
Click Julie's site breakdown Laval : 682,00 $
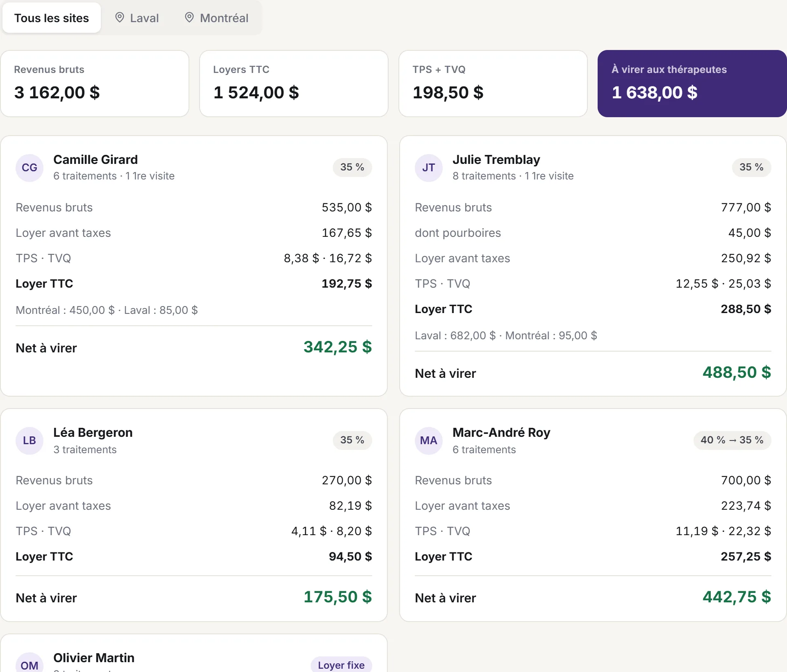pyautogui.click(x=455, y=336)
